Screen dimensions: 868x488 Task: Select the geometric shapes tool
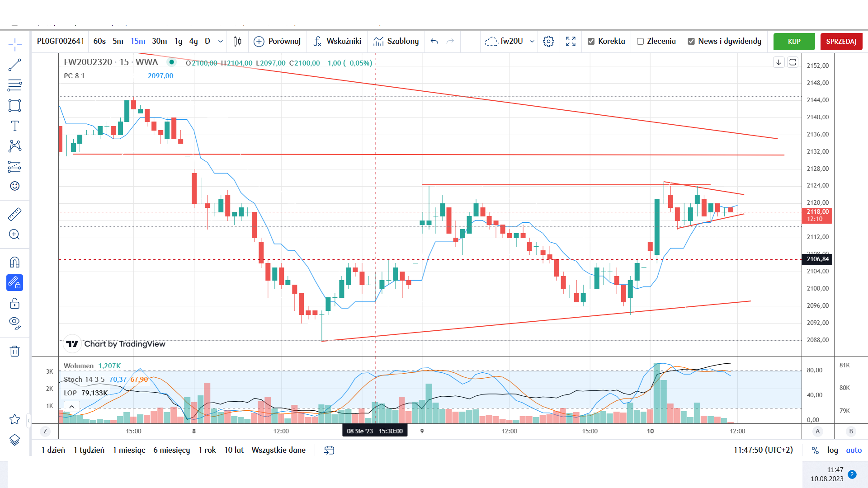coord(14,105)
